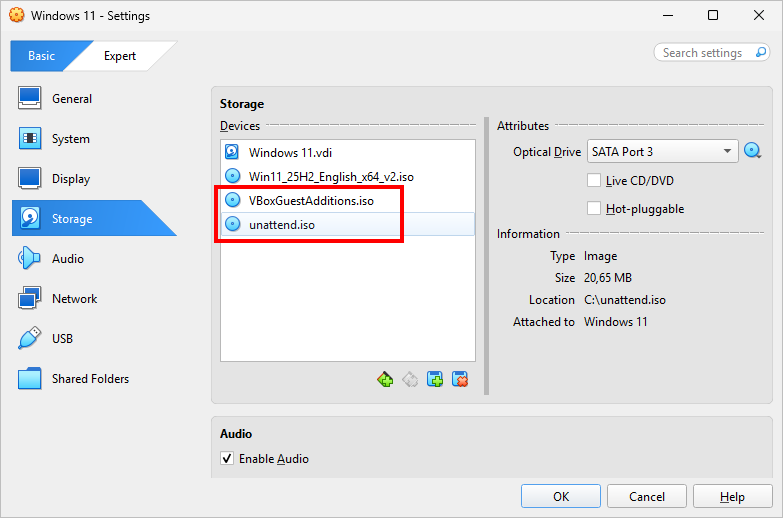The width and height of the screenshot is (783, 518).
Task: Click the Image type value
Action: click(x=600, y=256)
